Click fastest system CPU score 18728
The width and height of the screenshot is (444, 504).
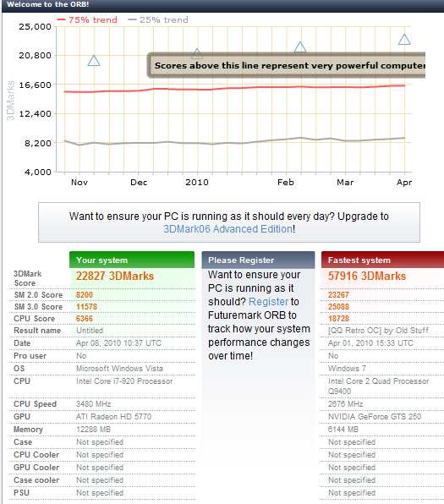click(x=338, y=319)
